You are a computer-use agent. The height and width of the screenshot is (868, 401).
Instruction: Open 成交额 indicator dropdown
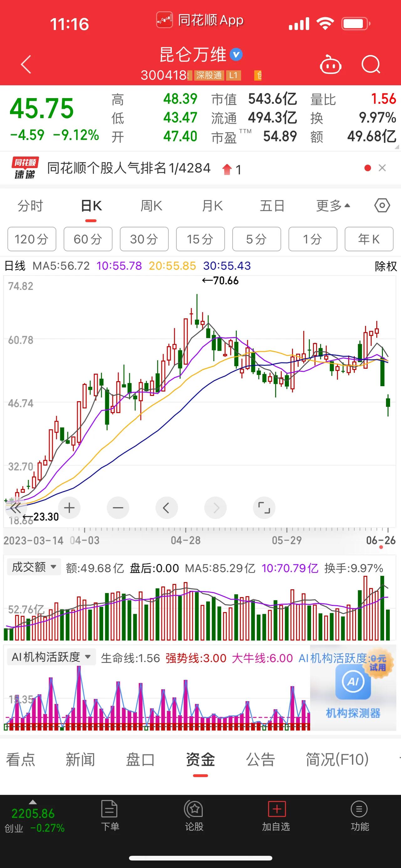point(34,567)
